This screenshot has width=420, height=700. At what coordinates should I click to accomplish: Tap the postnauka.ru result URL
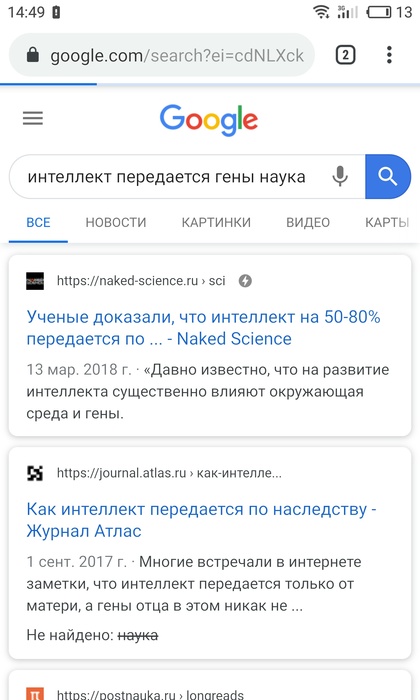point(150,694)
